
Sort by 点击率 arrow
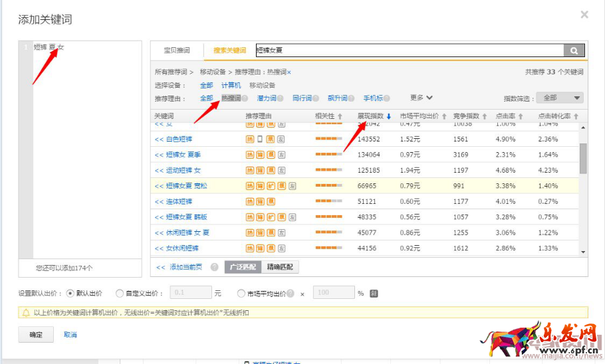pyautogui.click(x=521, y=116)
